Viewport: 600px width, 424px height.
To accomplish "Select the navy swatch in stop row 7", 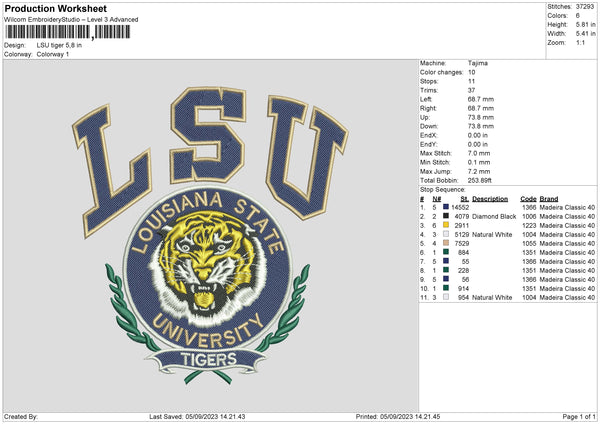I will (446, 261).
